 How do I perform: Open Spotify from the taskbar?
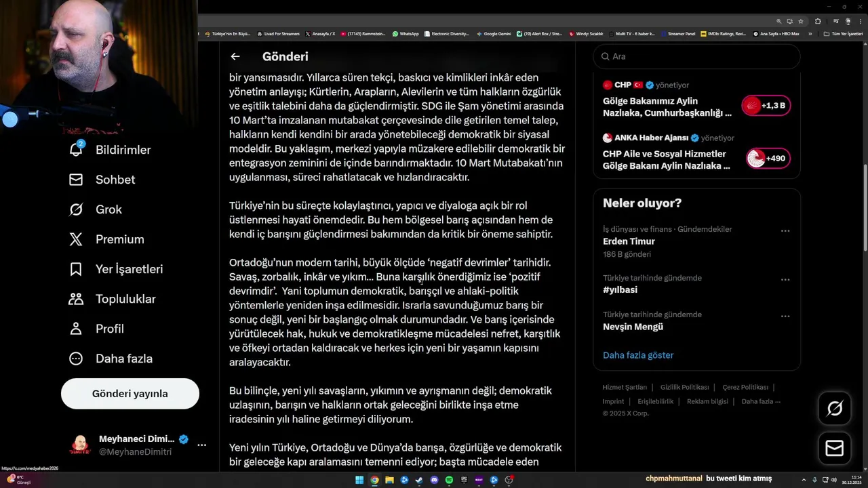(x=449, y=480)
